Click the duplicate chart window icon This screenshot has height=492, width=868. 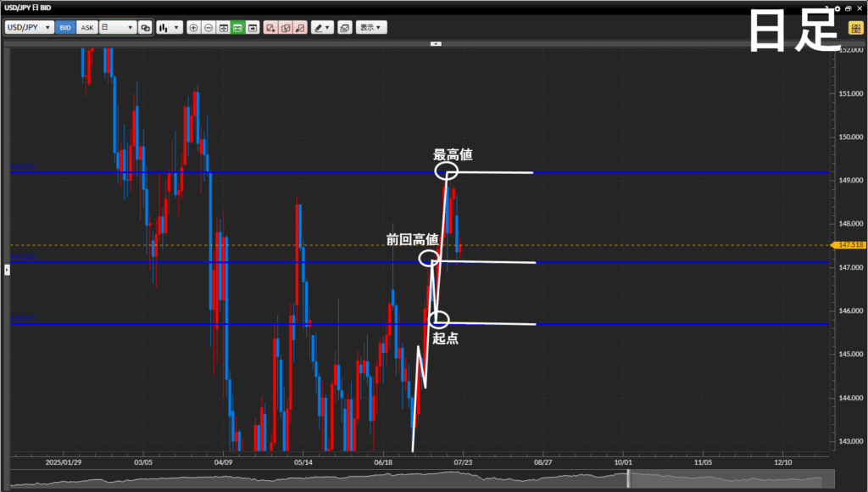(x=345, y=28)
